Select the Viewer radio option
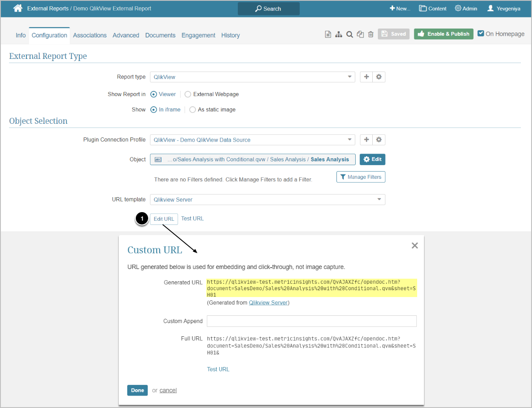 154,94
